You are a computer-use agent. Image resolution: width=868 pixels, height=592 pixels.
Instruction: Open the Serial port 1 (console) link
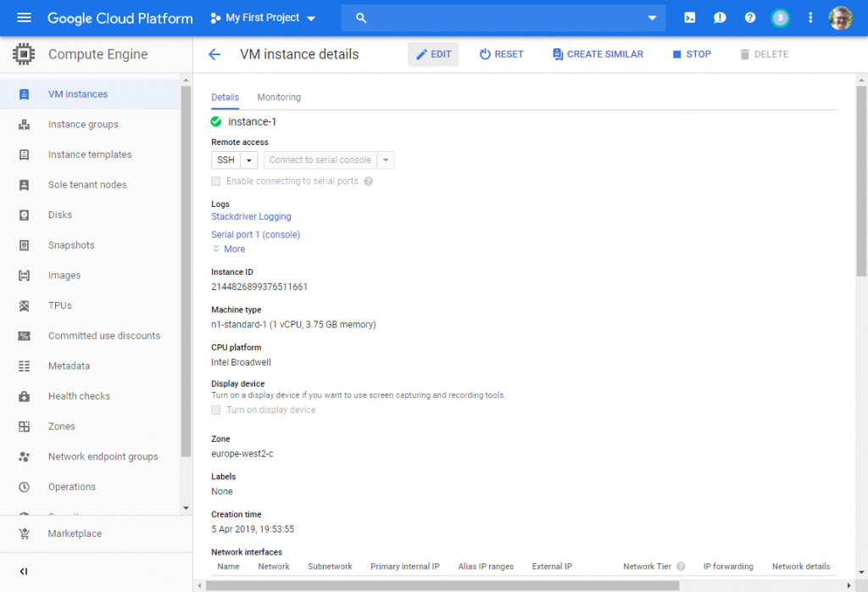[x=255, y=235]
